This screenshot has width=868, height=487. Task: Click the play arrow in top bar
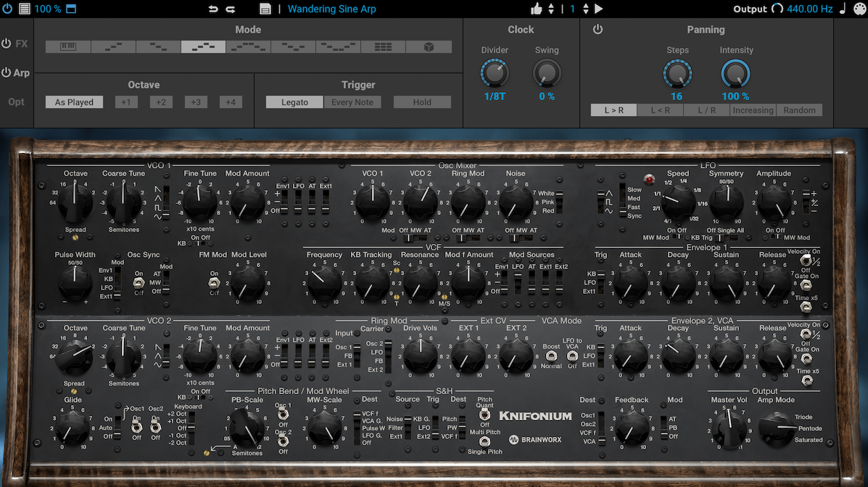598,9
